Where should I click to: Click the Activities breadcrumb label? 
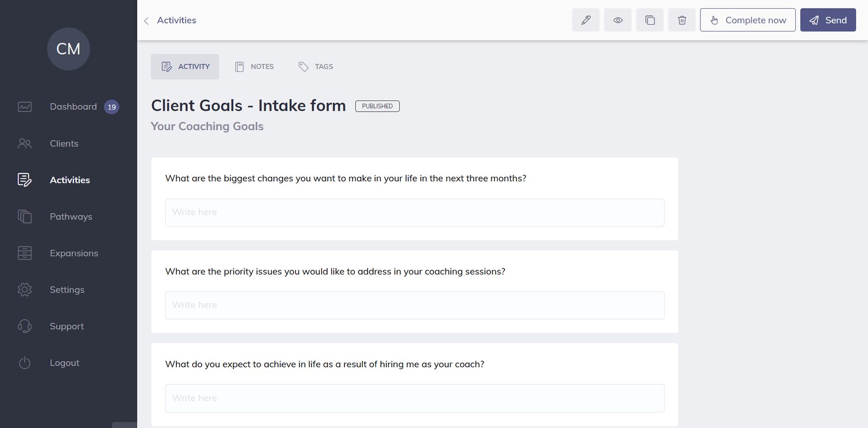pos(176,20)
